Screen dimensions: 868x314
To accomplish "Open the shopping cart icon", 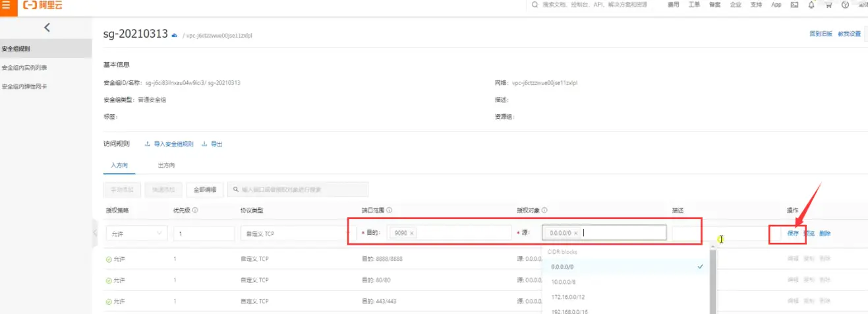I will point(828,5).
